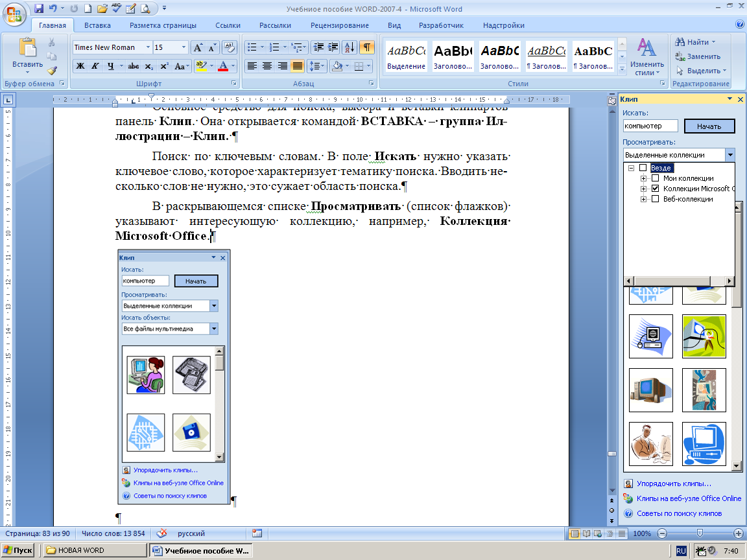
Task: Align text to the left
Action: pyautogui.click(x=252, y=66)
